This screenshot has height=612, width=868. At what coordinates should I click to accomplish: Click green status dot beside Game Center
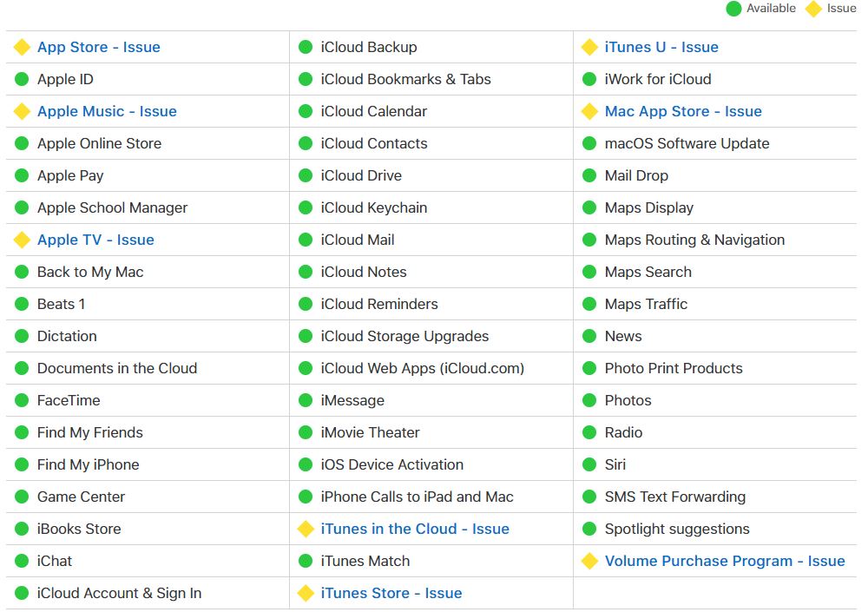coord(22,497)
